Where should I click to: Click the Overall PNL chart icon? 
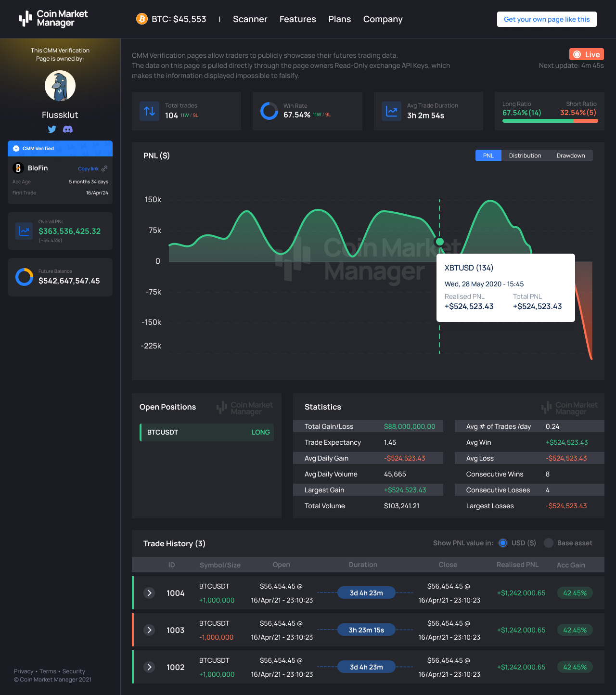(24, 231)
